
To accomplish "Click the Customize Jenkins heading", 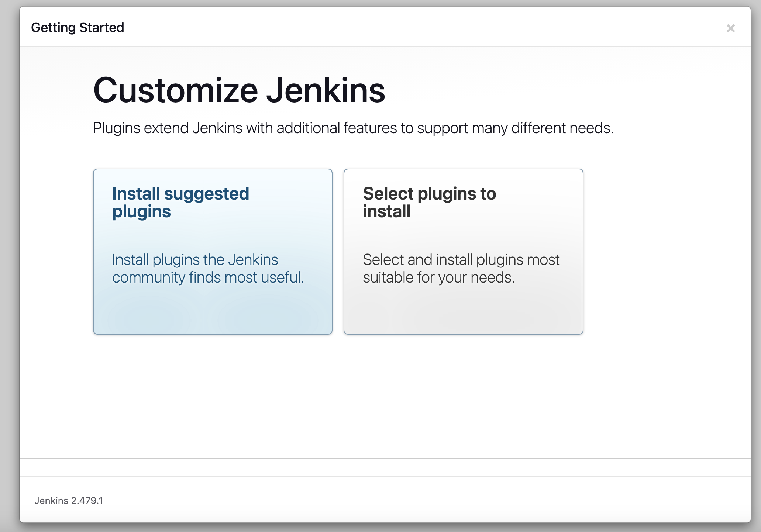I will tap(239, 90).
